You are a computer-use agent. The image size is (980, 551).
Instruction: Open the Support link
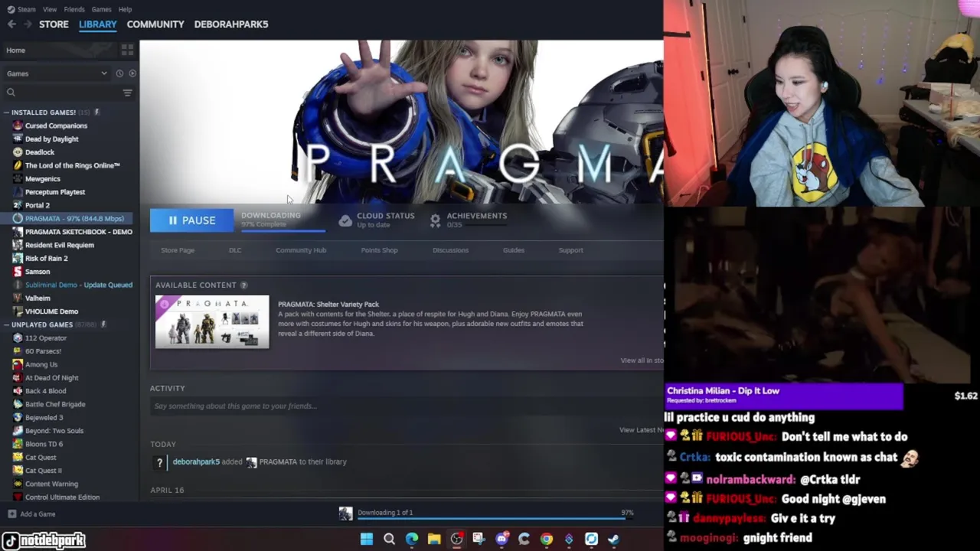pyautogui.click(x=570, y=250)
